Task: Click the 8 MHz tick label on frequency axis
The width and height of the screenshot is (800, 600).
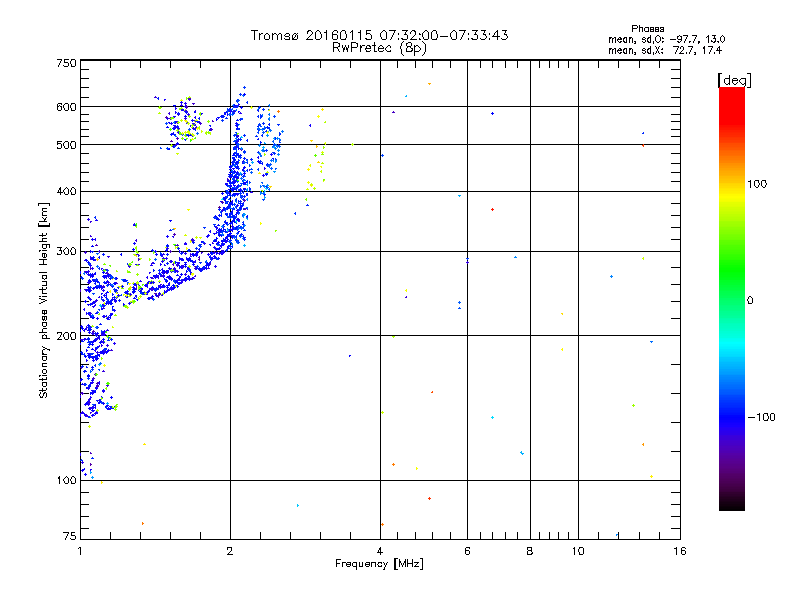Action: click(x=530, y=551)
